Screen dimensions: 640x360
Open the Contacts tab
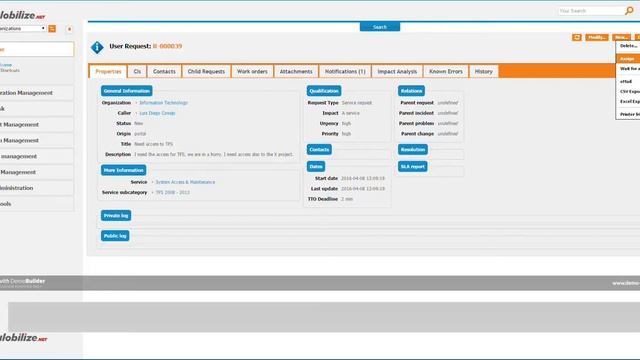pyautogui.click(x=164, y=71)
